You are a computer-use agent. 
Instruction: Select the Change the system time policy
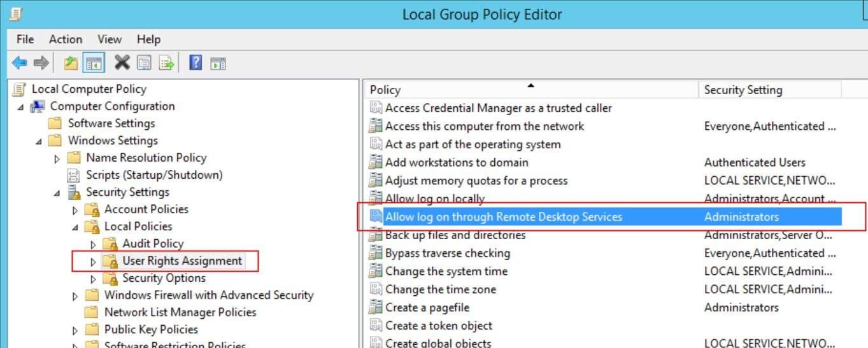click(x=446, y=271)
